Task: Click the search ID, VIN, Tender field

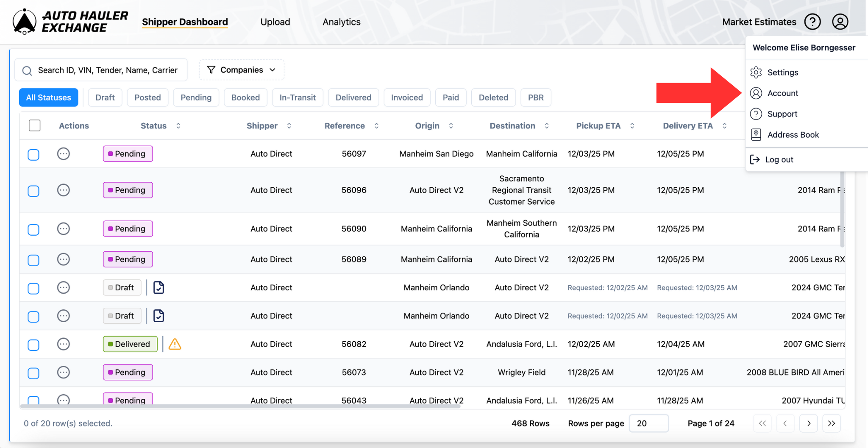Action: point(107,70)
